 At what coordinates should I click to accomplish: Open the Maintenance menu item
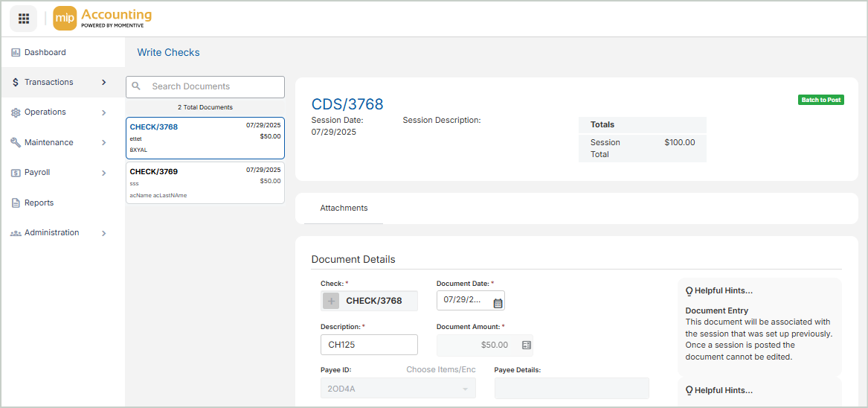point(49,142)
